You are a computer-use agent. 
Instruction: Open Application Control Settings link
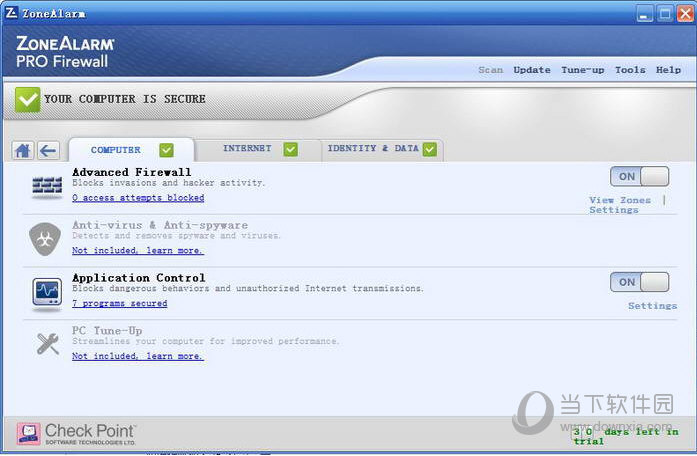(x=652, y=306)
